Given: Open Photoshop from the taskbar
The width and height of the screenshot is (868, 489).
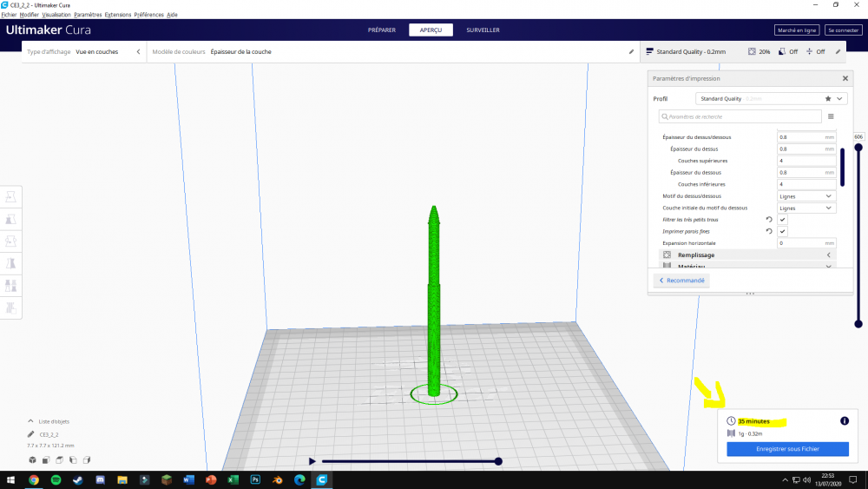Looking at the screenshot, I should click(x=255, y=479).
